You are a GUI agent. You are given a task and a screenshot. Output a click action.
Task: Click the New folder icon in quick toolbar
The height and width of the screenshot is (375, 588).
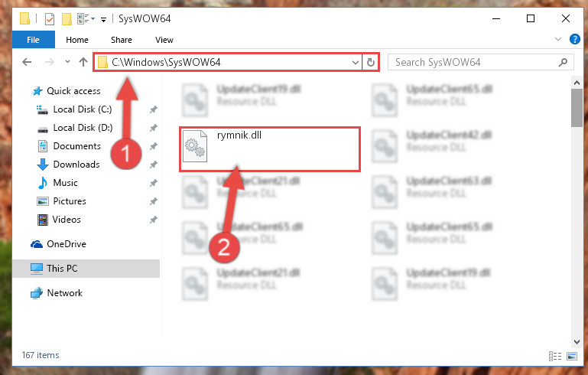click(x=67, y=19)
